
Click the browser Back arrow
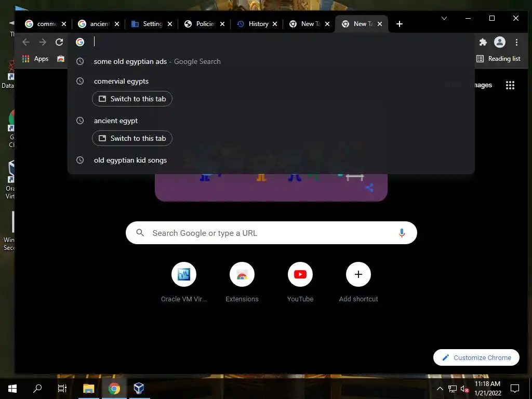pos(26,42)
